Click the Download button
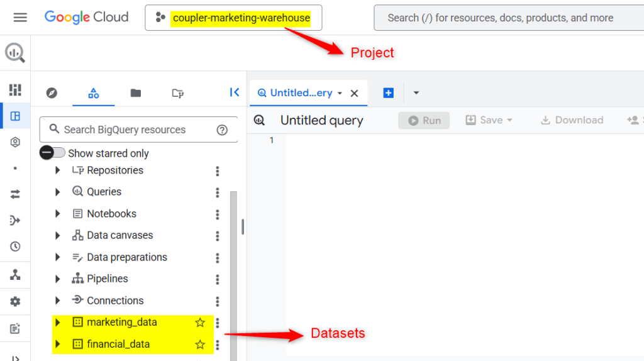Screen dimensions: 644x361 572,120
